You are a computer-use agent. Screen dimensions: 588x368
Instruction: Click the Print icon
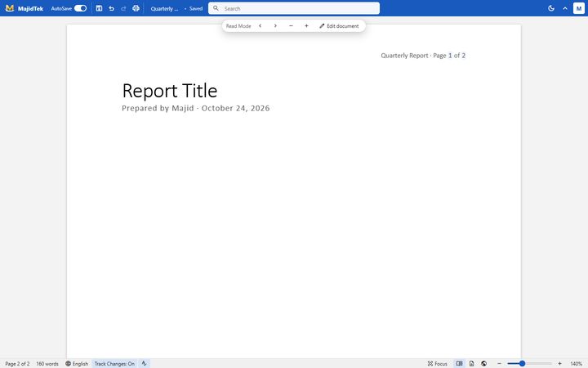coord(136,8)
